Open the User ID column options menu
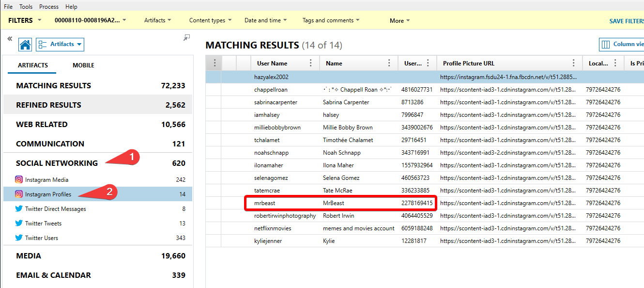The height and width of the screenshot is (288, 644). click(x=428, y=63)
